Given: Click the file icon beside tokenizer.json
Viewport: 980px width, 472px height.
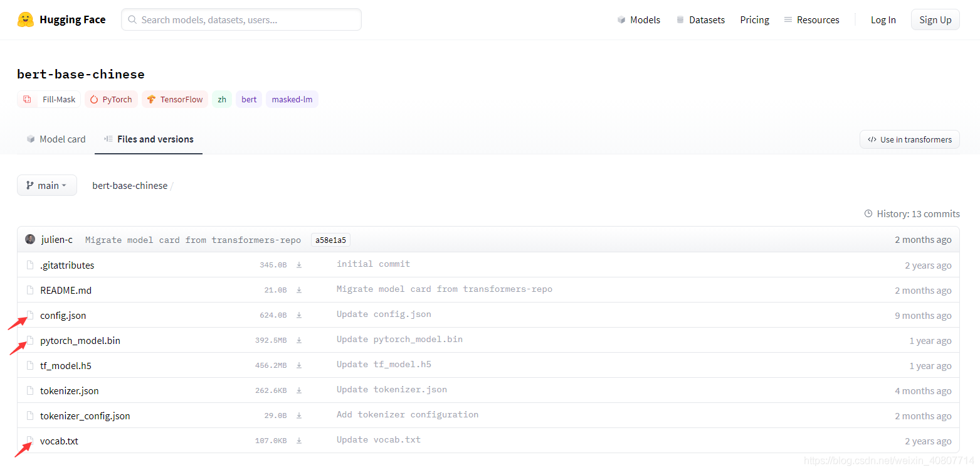Looking at the screenshot, I should 29,390.
